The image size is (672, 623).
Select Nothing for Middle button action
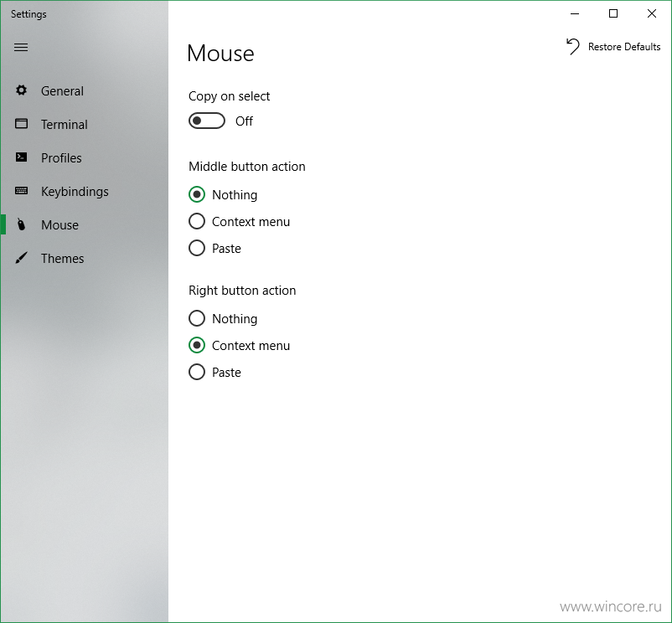[x=223, y=195]
